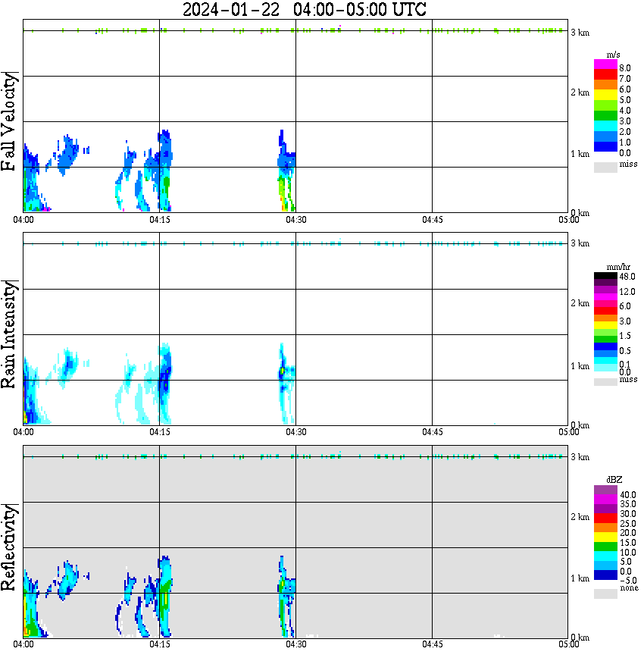Click the m/s unit label of velocity legend
The height and width of the screenshot is (658, 644).
(x=613, y=55)
